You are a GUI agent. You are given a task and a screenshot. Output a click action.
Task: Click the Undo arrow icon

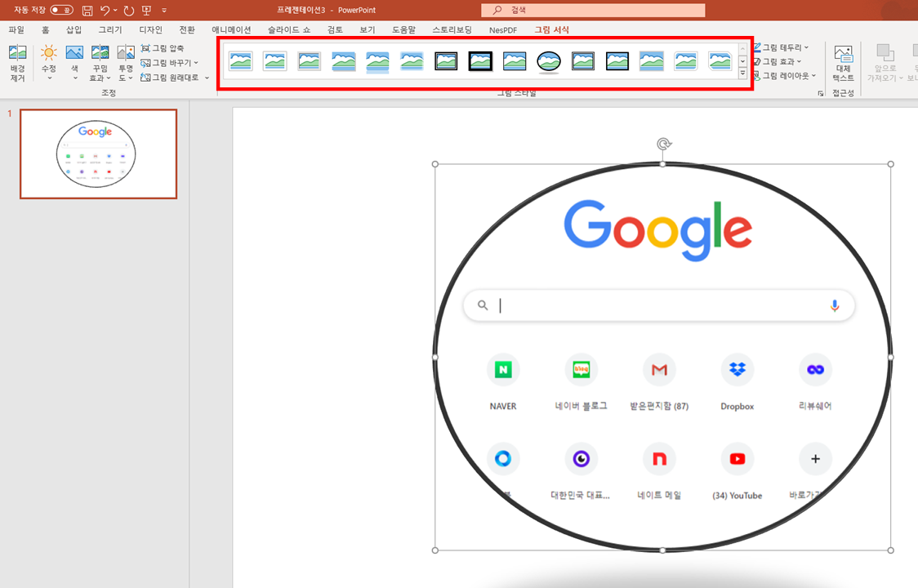105,10
